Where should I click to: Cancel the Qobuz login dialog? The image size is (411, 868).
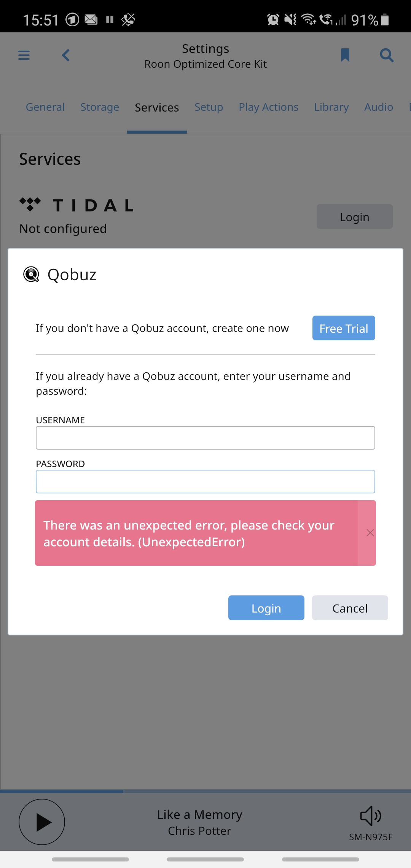tap(350, 608)
